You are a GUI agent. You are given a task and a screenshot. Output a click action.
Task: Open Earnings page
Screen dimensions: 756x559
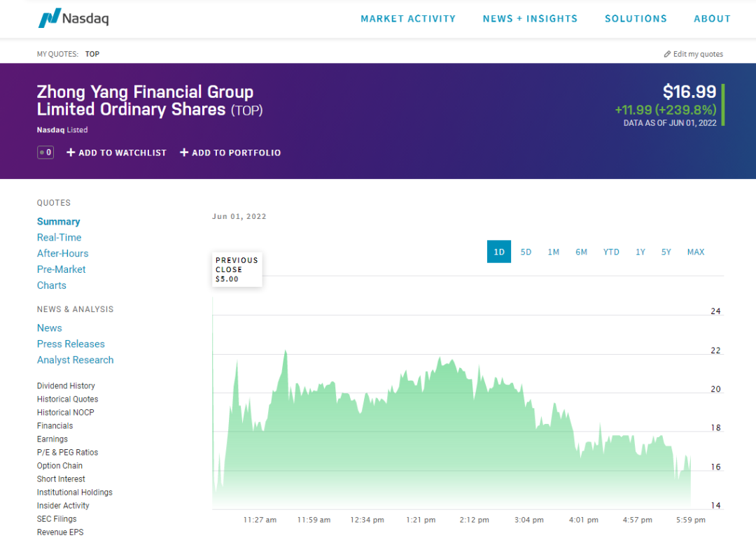pyautogui.click(x=52, y=439)
